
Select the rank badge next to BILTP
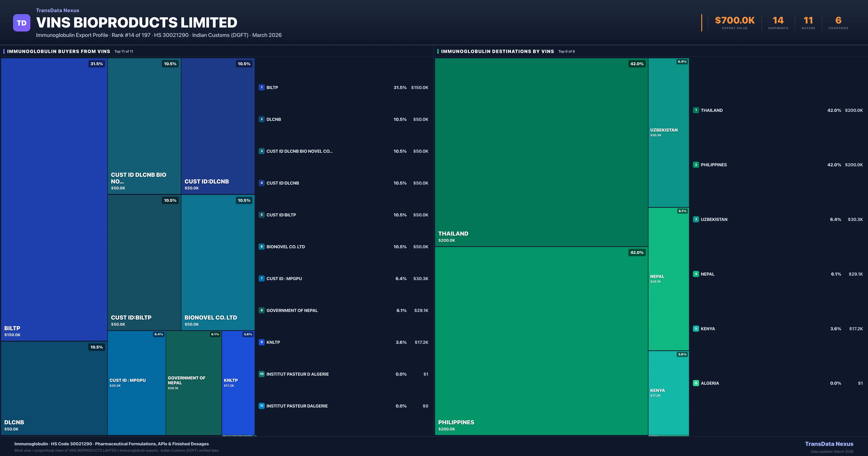tap(261, 87)
